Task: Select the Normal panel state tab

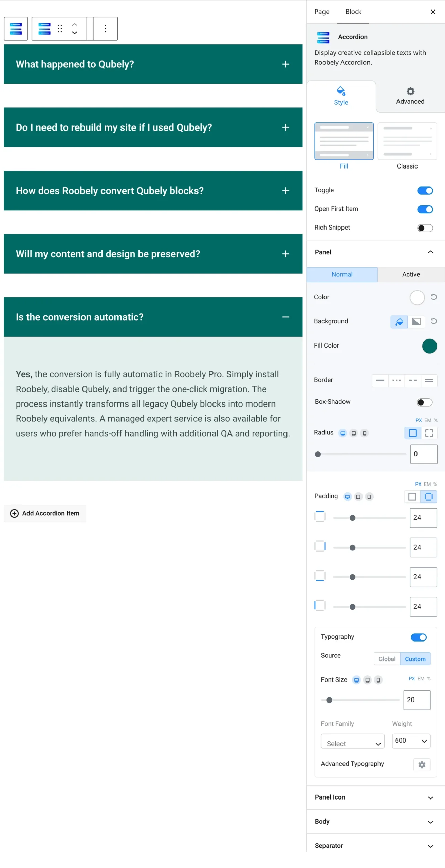Action: [342, 274]
